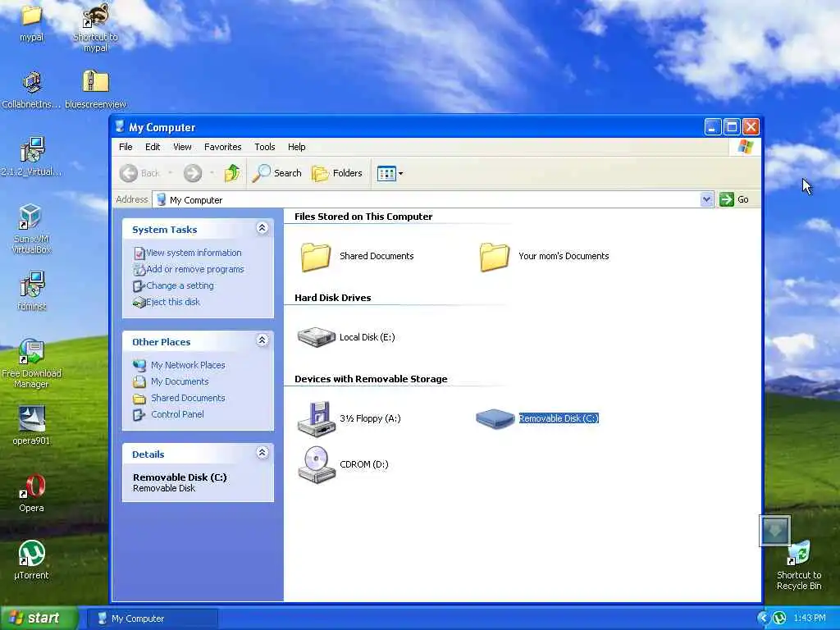
Task: Open the File menu
Action: pos(126,147)
